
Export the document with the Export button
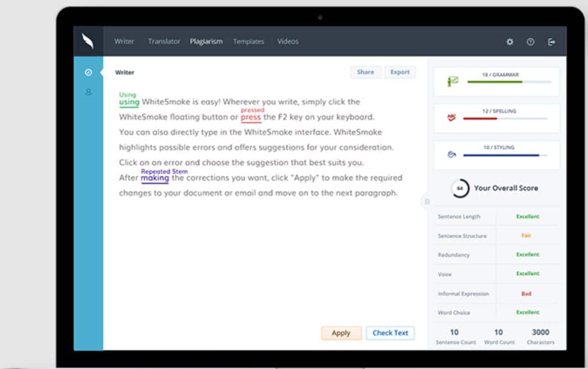coord(400,72)
